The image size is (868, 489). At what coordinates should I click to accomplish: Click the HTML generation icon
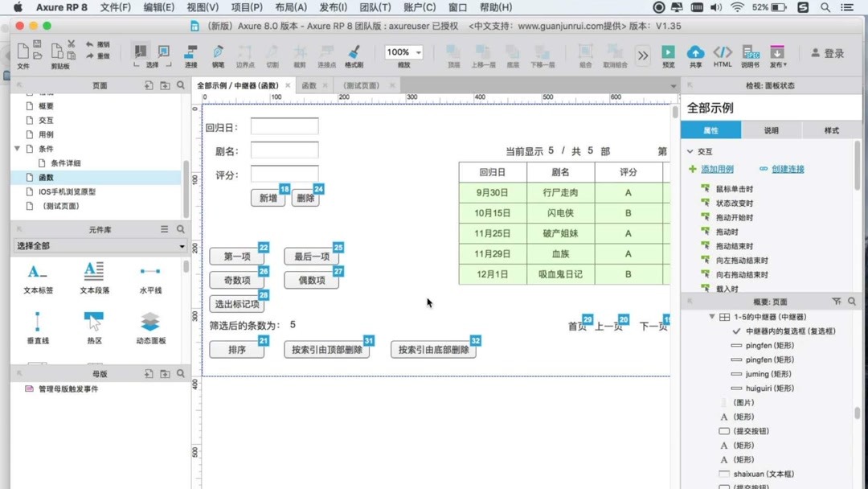(x=722, y=51)
